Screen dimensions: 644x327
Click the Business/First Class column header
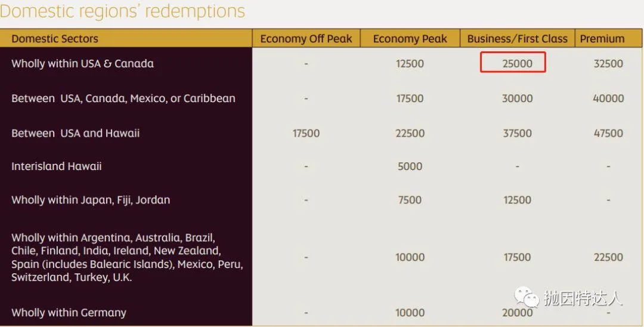(x=517, y=39)
